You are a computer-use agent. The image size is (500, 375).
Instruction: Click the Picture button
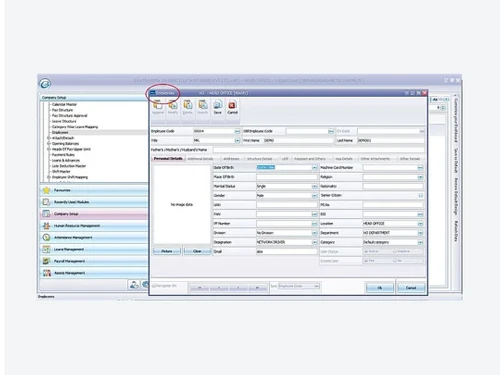(167, 251)
